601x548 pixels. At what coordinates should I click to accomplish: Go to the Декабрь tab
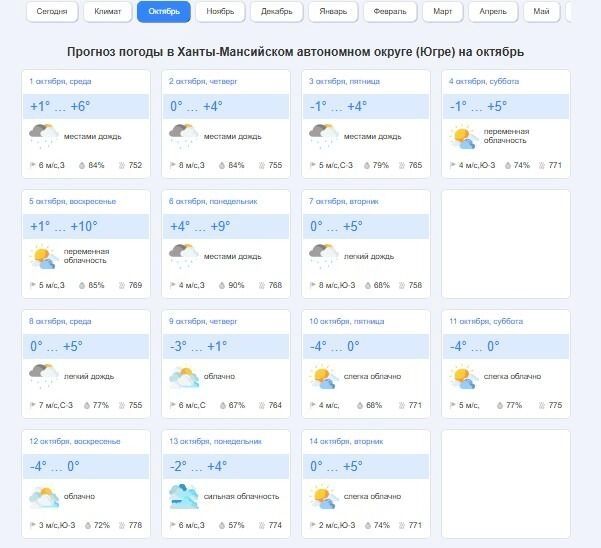tap(277, 12)
